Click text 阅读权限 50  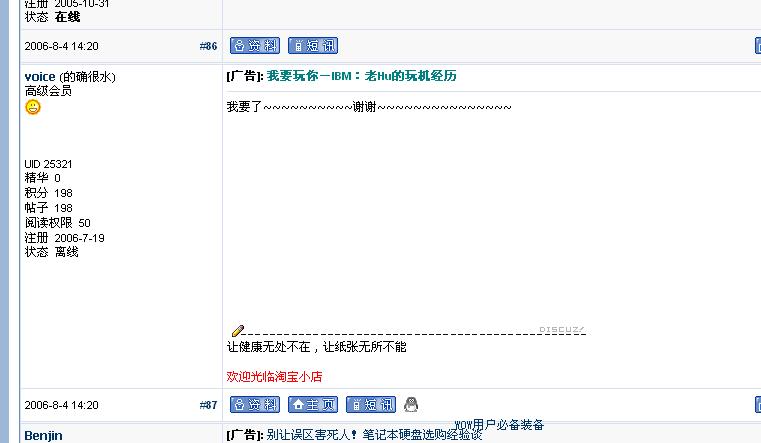pyautogui.click(x=57, y=223)
